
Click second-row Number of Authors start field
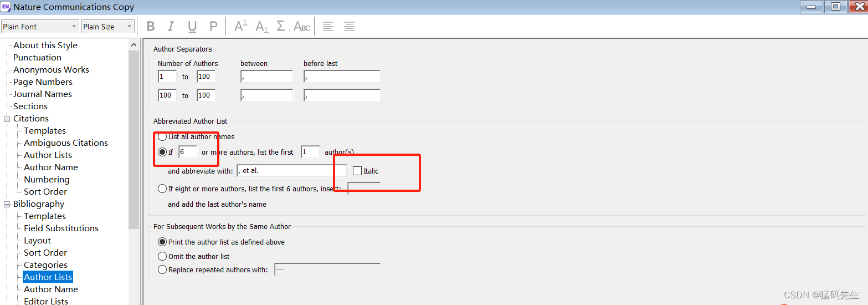coord(167,95)
